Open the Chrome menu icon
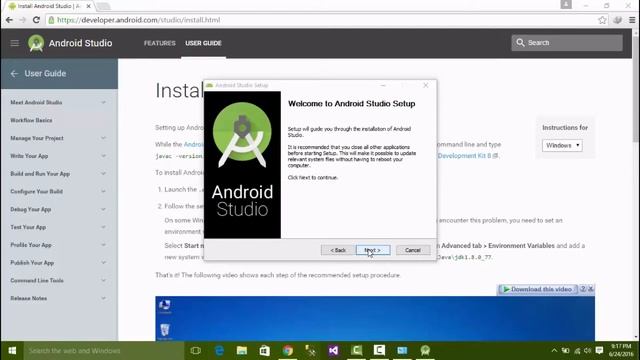640x360 pixels. coord(632,20)
